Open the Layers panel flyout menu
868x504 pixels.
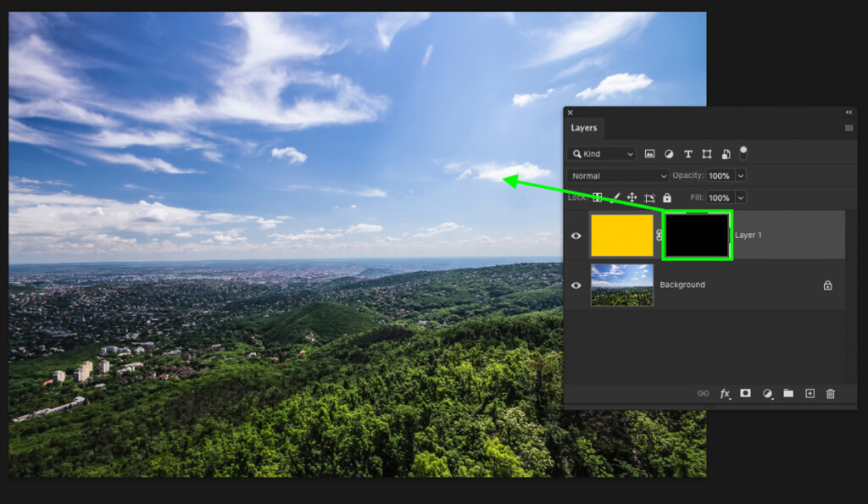tap(849, 129)
